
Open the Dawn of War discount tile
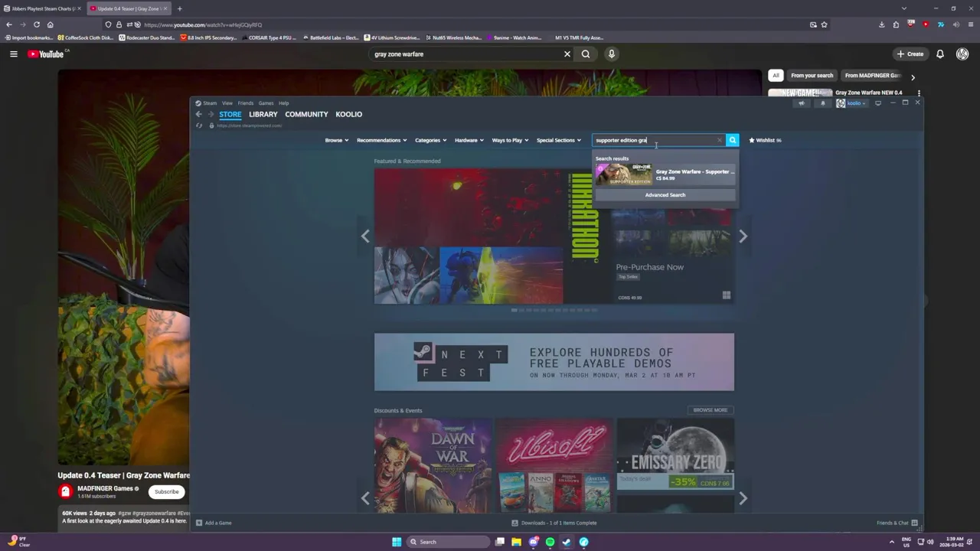[433, 465]
